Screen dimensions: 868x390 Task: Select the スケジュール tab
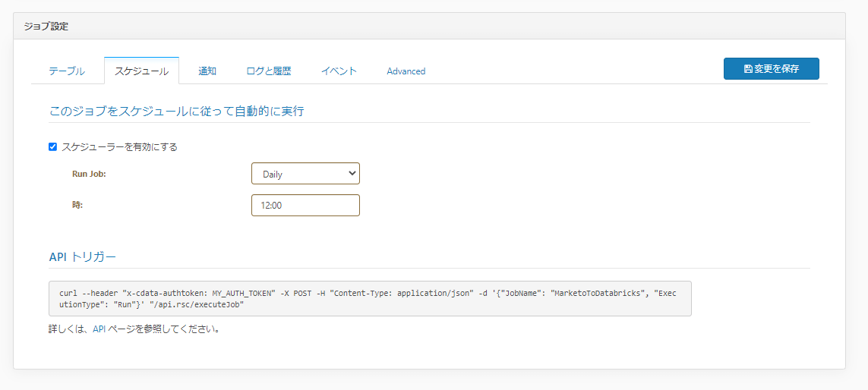pos(141,71)
